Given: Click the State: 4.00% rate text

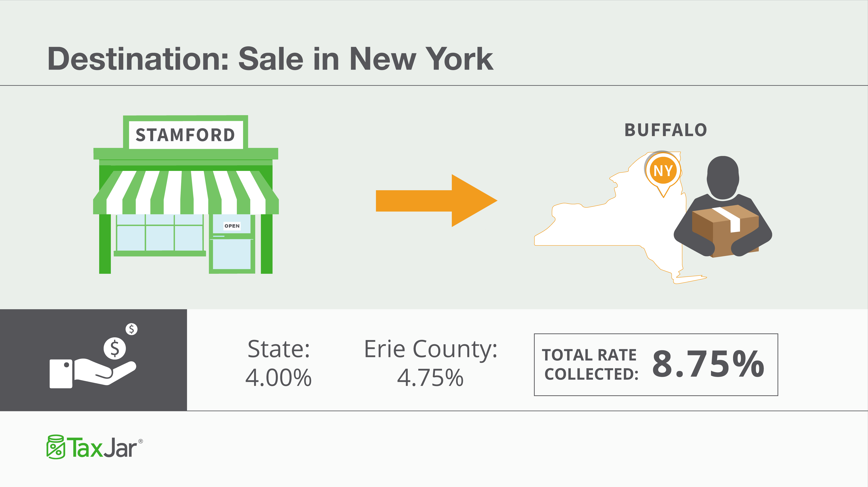Looking at the screenshot, I should (279, 363).
